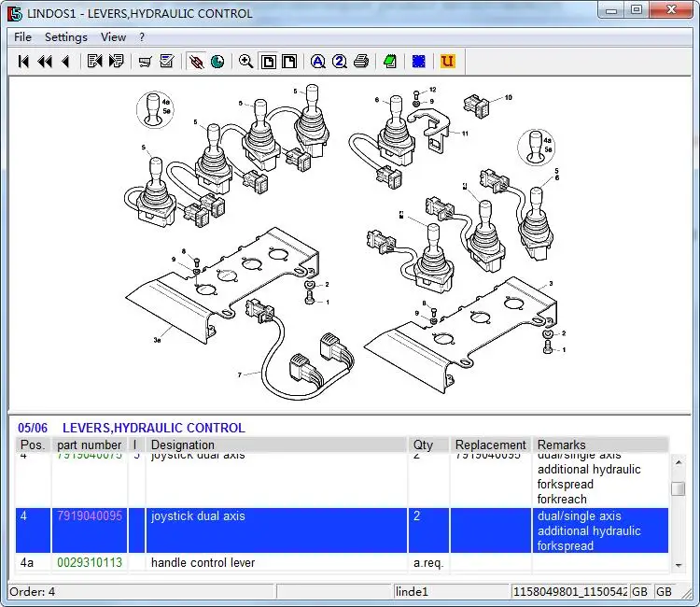Click the double-arrow rewind toolbar icon

(44, 62)
